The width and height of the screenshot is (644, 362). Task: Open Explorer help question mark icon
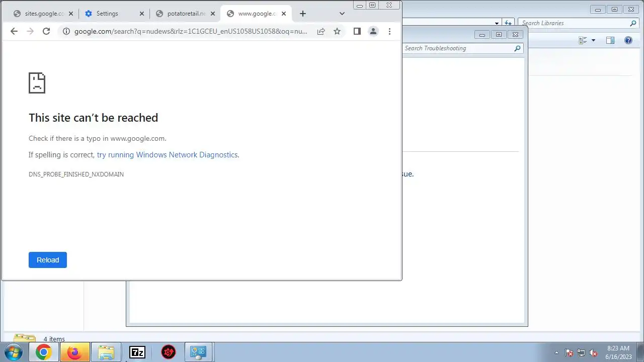point(628,40)
